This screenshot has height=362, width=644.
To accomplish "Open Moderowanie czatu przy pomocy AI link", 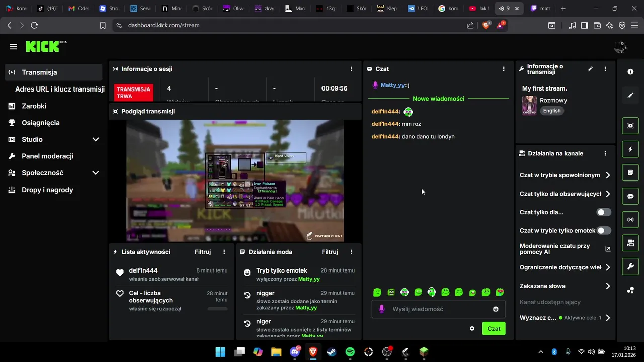I will click(565, 249).
